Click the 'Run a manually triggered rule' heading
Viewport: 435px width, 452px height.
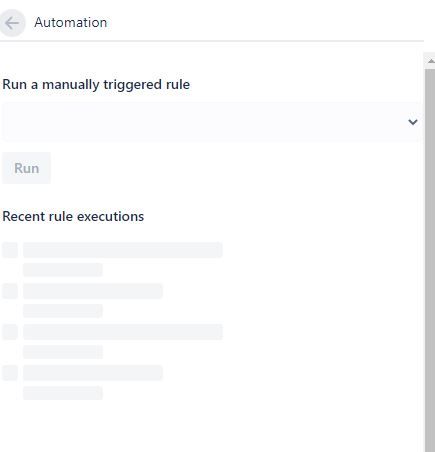click(x=96, y=84)
